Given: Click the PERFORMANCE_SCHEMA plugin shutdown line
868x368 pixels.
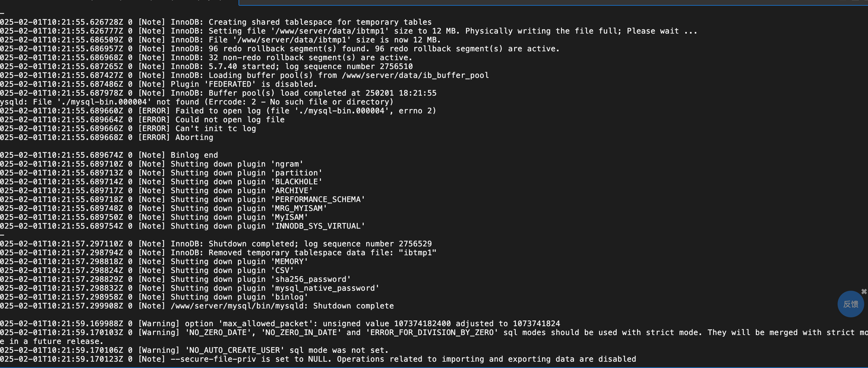Looking at the screenshot, I should 182,200.
